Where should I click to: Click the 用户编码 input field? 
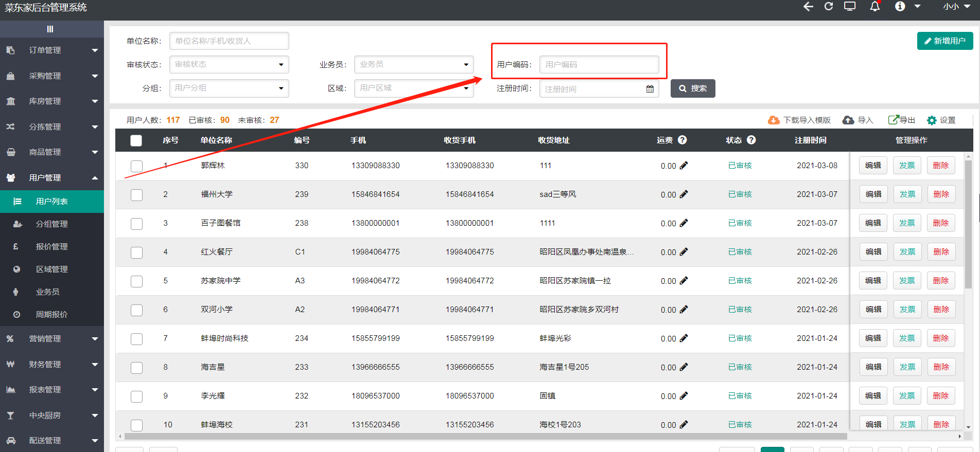[x=599, y=64]
